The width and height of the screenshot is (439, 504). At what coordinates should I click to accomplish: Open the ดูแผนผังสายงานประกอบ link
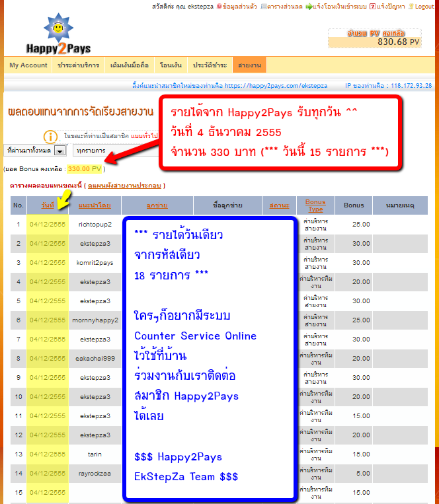(124, 186)
